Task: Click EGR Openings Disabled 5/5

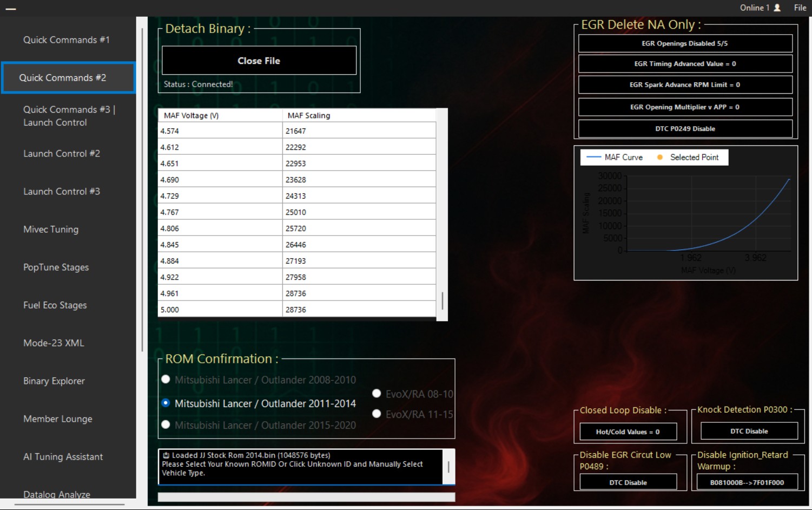Action: [x=685, y=43]
